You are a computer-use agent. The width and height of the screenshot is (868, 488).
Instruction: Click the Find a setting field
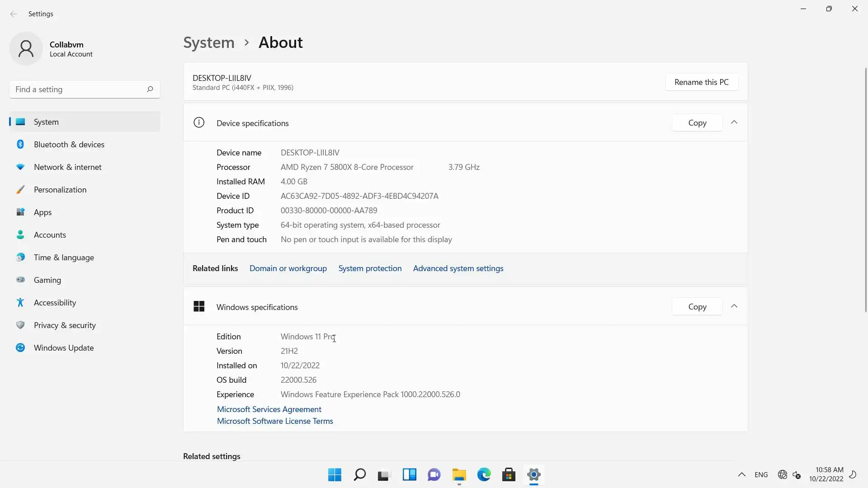click(77, 89)
